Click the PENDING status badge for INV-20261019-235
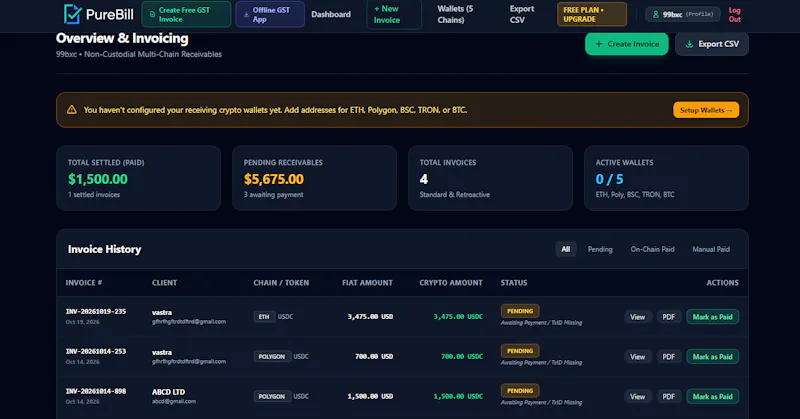800x419 pixels. tap(520, 311)
